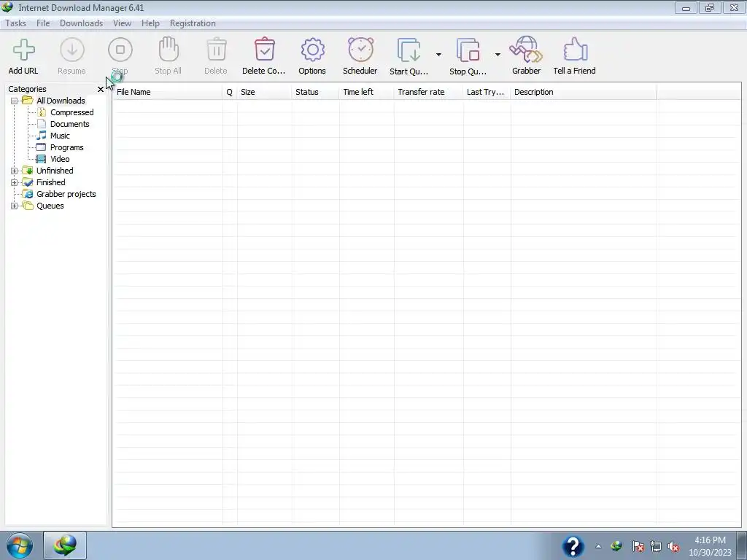The image size is (747, 560).
Task: Click the Stop download icon
Action: click(120, 50)
